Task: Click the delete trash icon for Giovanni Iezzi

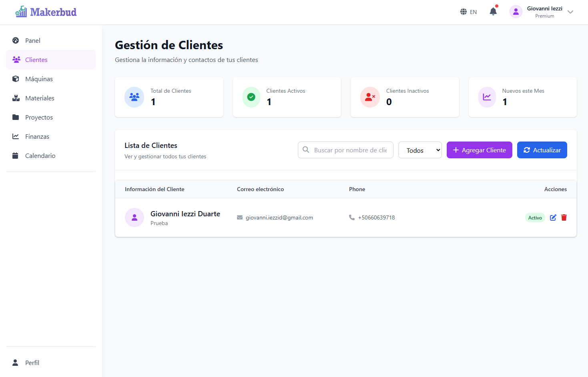Action: 564,217
